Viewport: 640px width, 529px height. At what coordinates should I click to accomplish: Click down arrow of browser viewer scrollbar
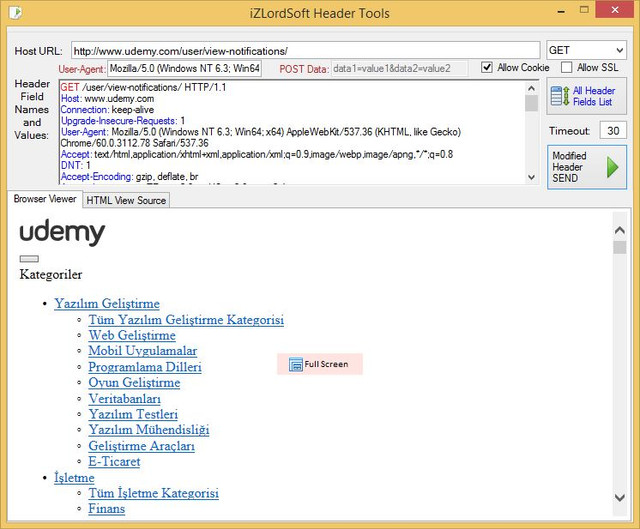pos(620,498)
